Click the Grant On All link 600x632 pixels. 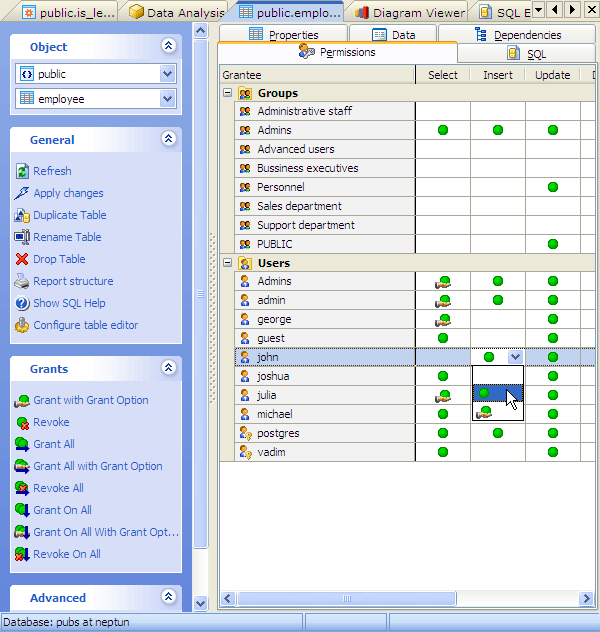[x=62, y=510]
